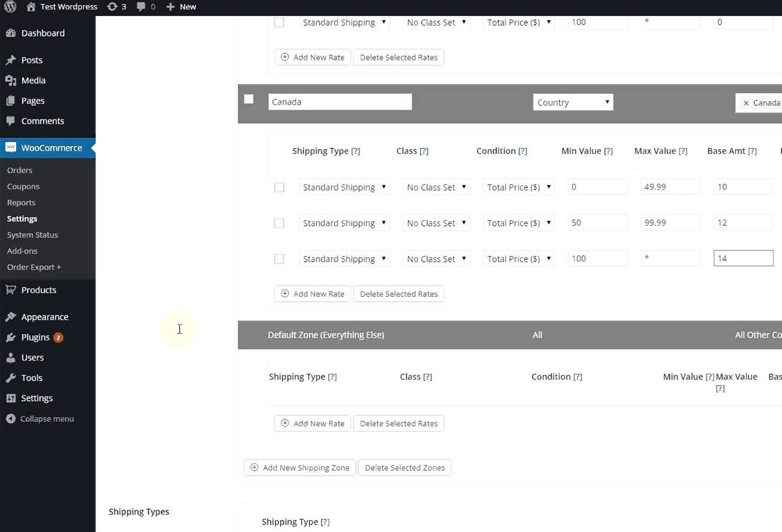
Task: Click the help link next to Shipping Type in Canada table
Action: (x=355, y=151)
